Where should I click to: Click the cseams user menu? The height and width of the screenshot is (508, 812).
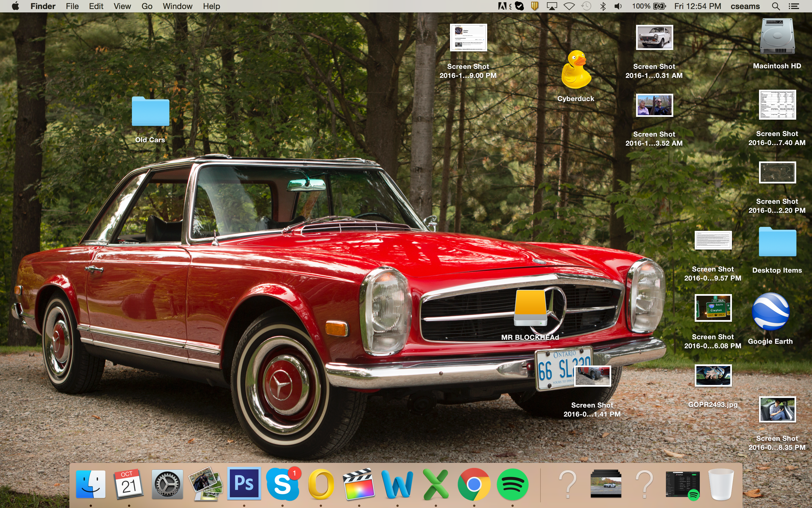(745, 6)
